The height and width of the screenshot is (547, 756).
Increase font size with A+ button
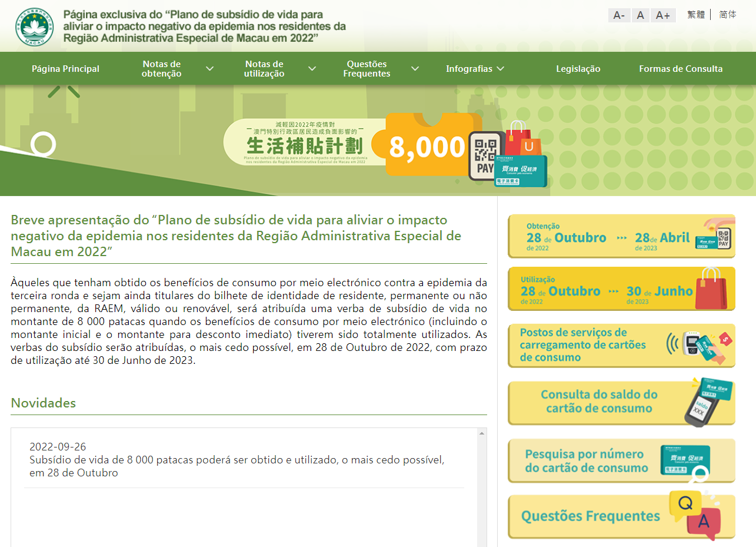tap(663, 15)
